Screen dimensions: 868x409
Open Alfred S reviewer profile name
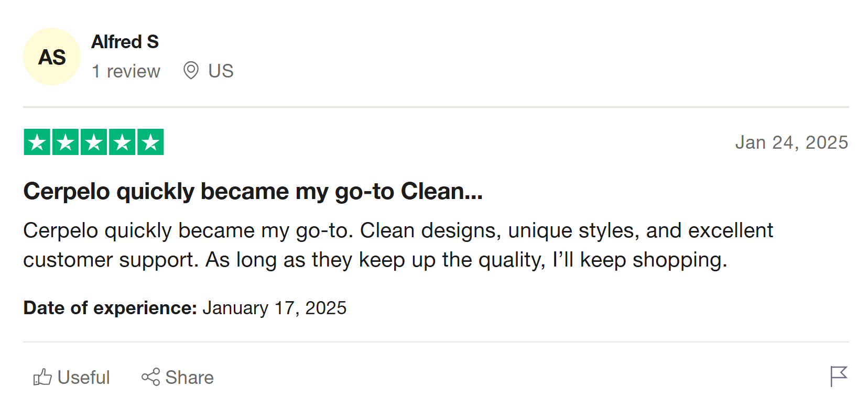click(x=125, y=42)
